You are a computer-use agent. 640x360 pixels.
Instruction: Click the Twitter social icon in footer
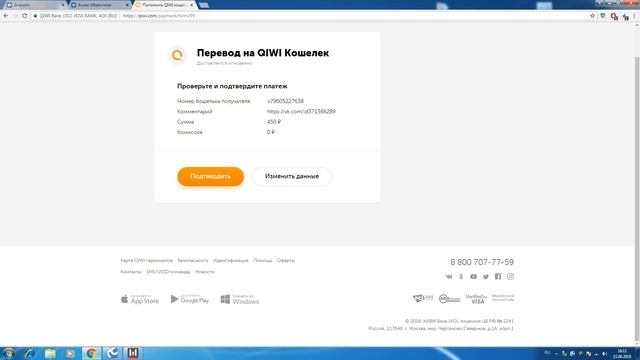tap(486, 277)
